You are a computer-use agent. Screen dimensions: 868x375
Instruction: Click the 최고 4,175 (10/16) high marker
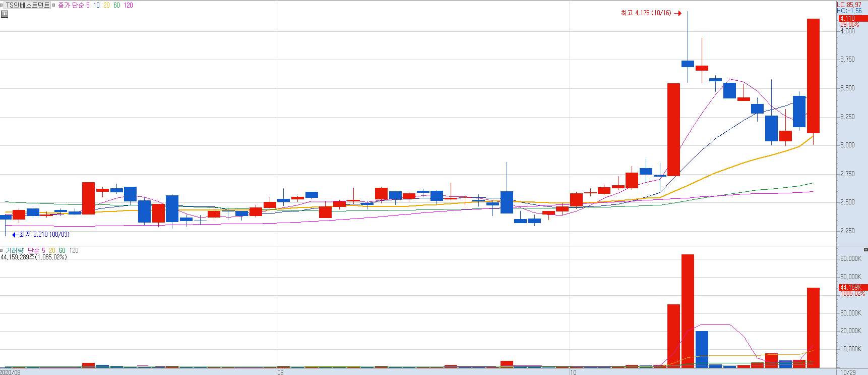pos(651,13)
